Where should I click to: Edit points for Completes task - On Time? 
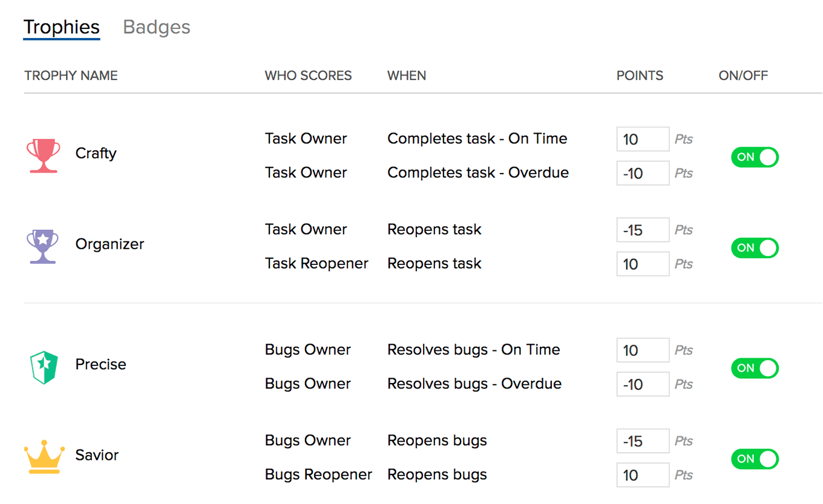(643, 139)
